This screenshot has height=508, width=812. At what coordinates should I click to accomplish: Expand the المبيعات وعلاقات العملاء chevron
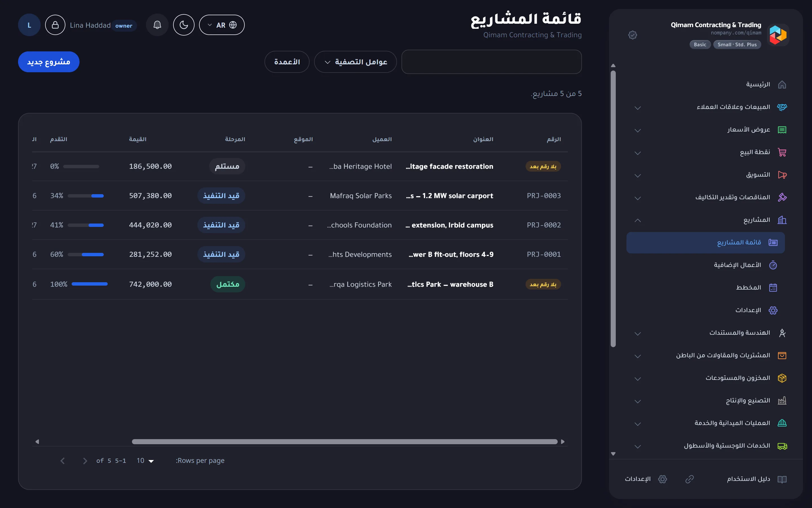click(638, 108)
